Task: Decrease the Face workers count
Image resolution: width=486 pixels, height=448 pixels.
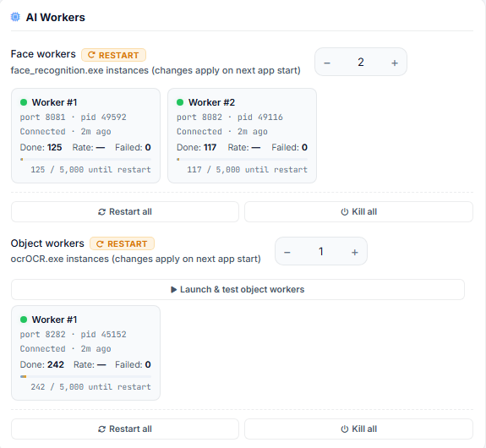Action: point(327,63)
